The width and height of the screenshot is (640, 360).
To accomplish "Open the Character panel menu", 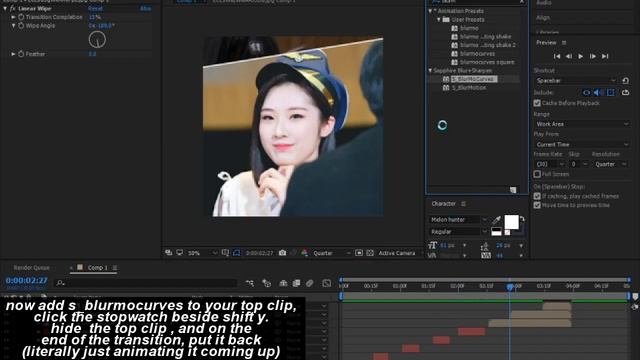I will [x=463, y=204].
